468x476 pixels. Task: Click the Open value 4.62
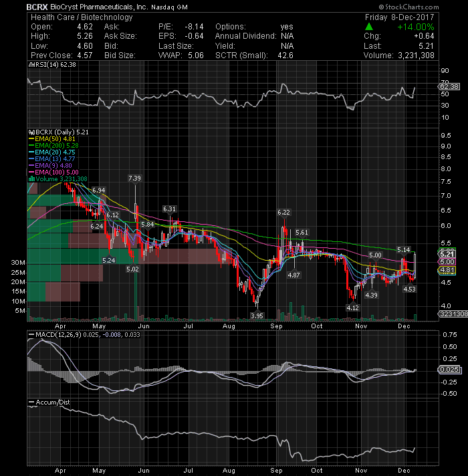85,27
